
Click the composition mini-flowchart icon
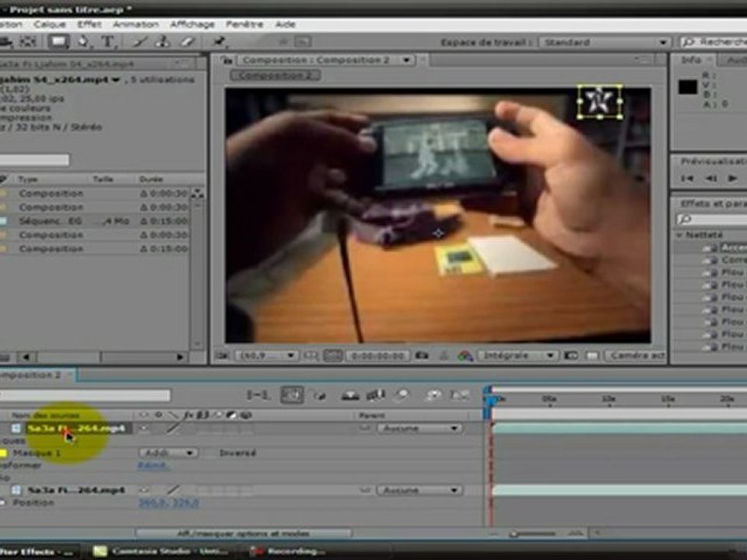(258, 395)
